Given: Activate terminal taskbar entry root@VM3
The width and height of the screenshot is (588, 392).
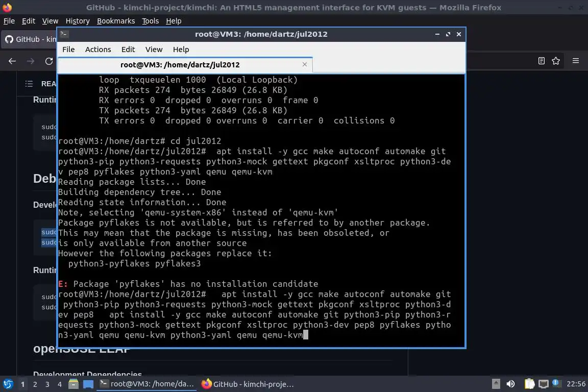Looking at the screenshot, I should 146,384.
